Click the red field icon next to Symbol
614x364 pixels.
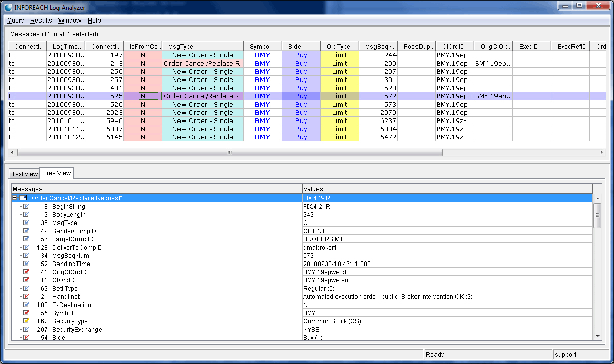click(x=26, y=313)
